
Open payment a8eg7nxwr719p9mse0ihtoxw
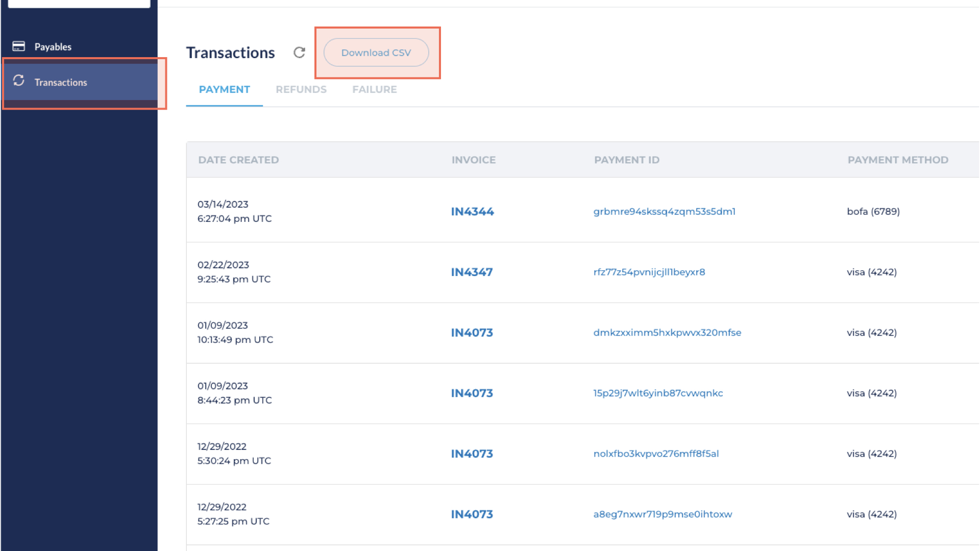tap(663, 514)
